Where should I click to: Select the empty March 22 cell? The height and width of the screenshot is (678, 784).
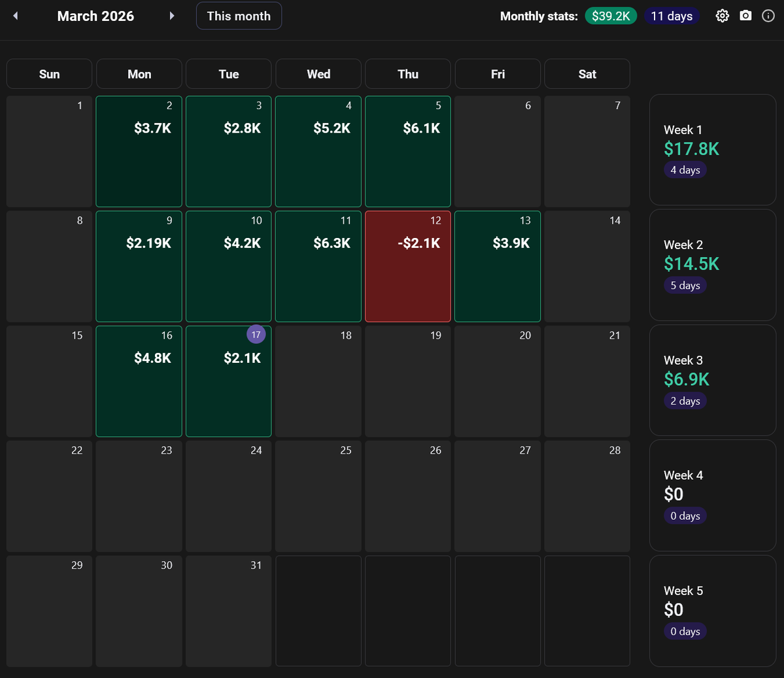click(49, 496)
